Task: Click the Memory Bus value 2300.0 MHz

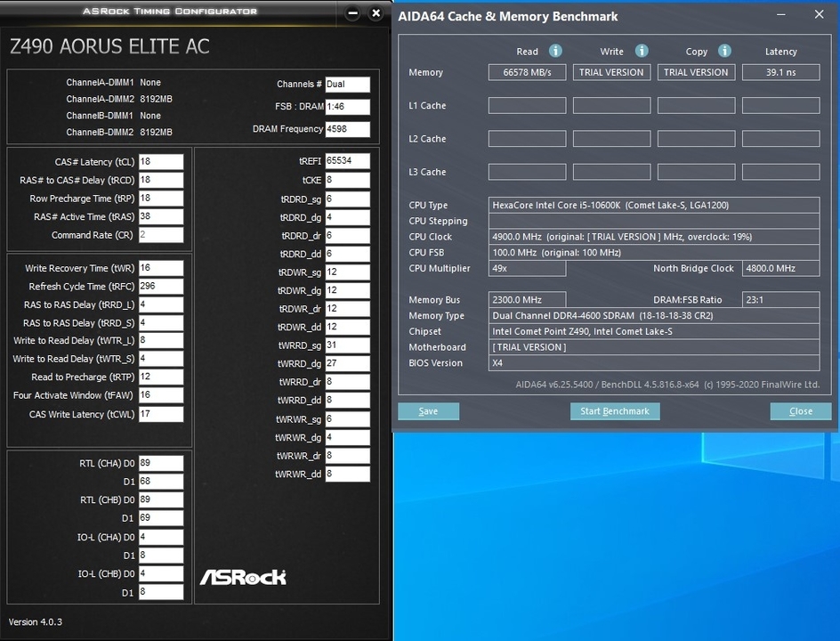Action: coord(527,300)
